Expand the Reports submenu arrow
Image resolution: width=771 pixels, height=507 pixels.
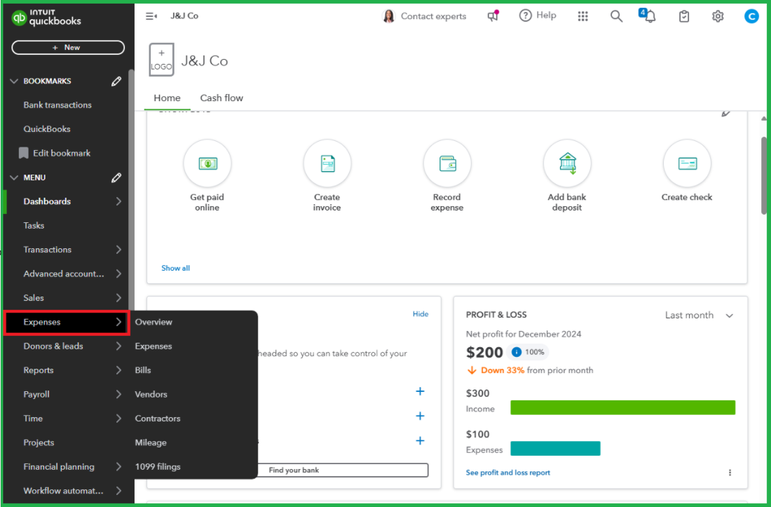(119, 370)
